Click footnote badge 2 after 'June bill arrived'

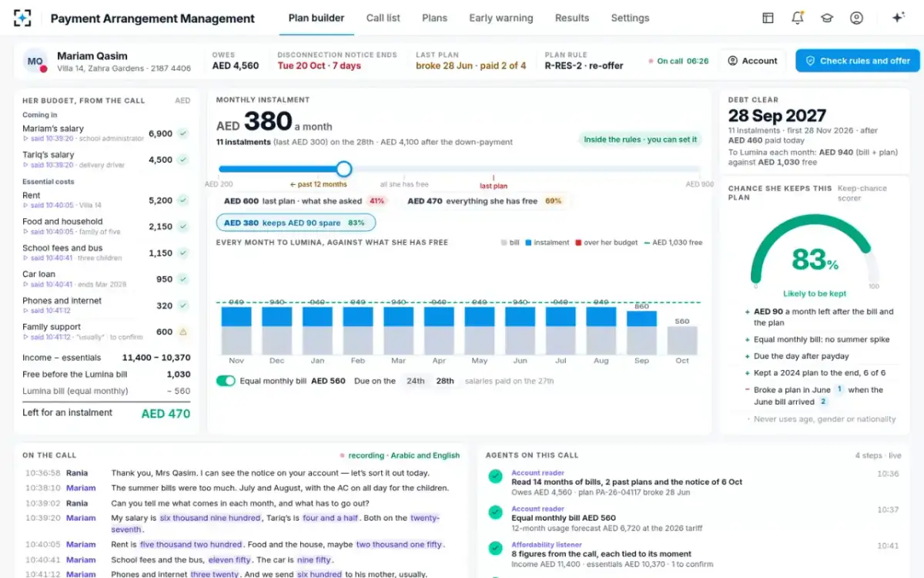pyautogui.click(x=823, y=402)
